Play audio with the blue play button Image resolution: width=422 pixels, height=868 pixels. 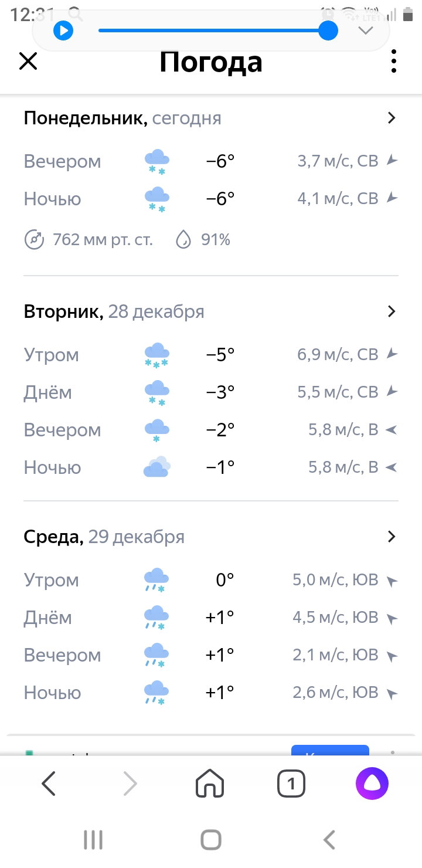click(x=63, y=30)
